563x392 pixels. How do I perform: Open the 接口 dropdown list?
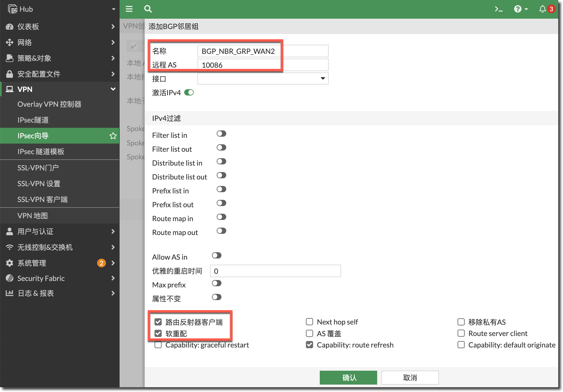point(263,78)
